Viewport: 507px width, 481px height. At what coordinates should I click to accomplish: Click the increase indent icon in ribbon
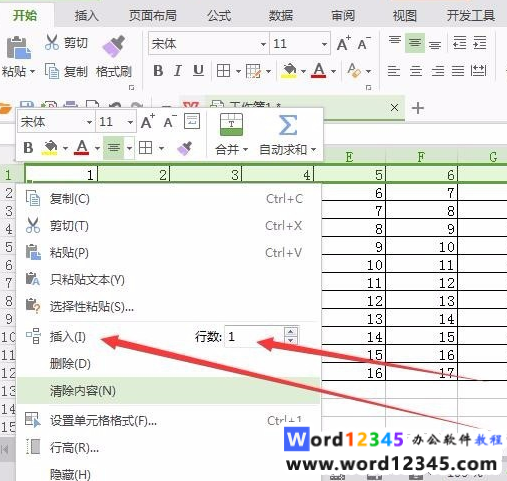[x=480, y=43]
